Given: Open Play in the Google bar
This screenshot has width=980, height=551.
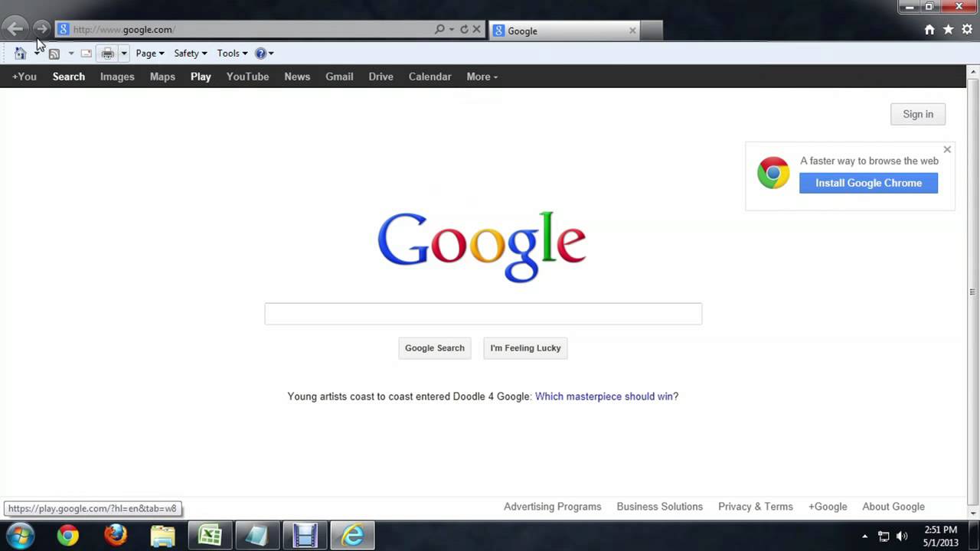Looking at the screenshot, I should [201, 77].
